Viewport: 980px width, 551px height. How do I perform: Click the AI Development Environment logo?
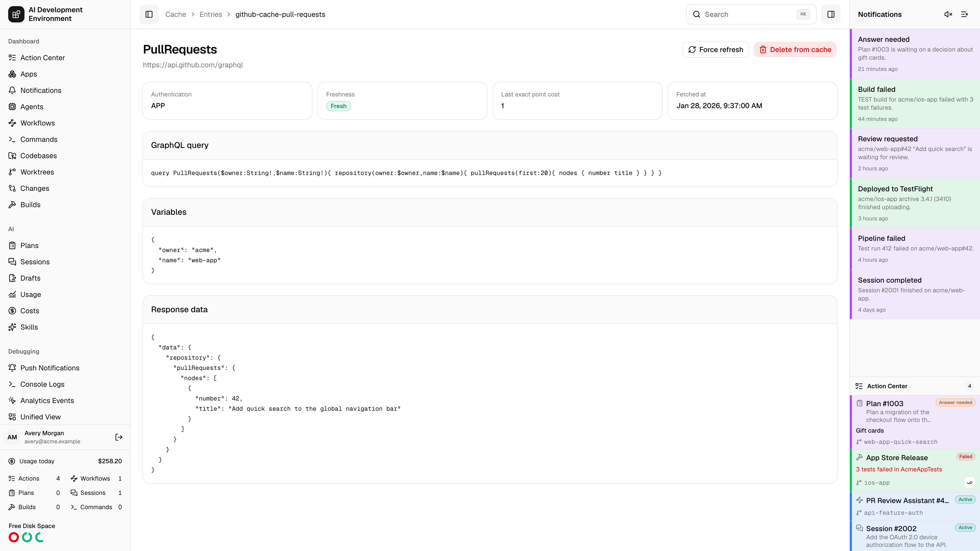coord(16,15)
